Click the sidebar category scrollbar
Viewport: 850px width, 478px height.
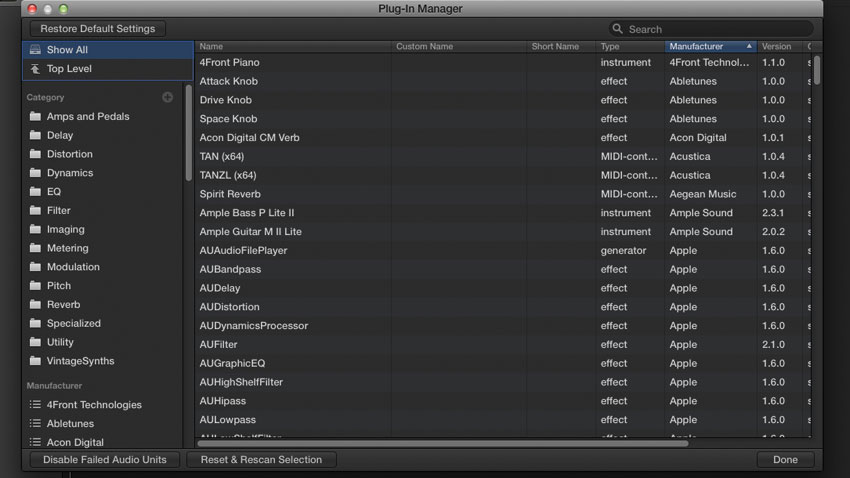188,133
